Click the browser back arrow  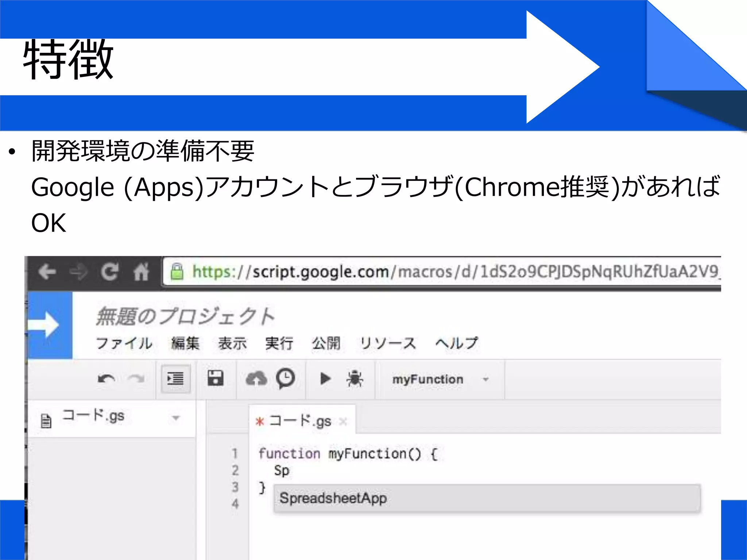47,272
